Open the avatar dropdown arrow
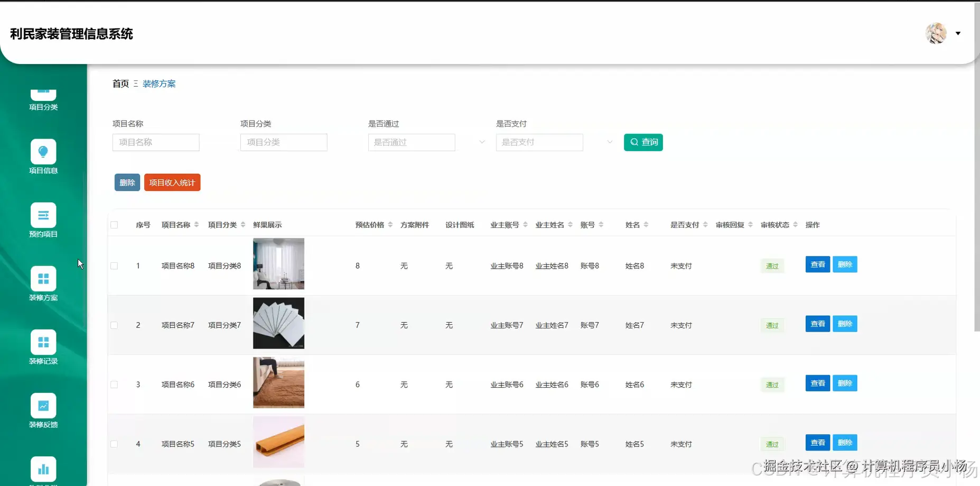The height and width of the screenshot is (486, 980). [x=958, y=33]
